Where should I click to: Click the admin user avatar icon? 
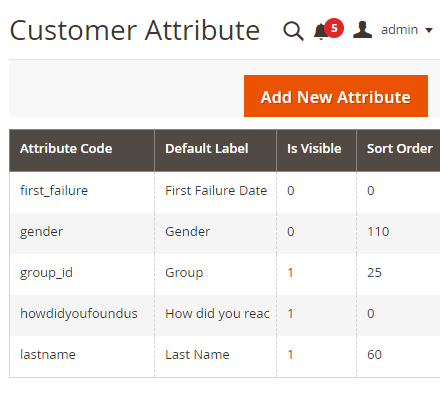[x=362, y=29]
